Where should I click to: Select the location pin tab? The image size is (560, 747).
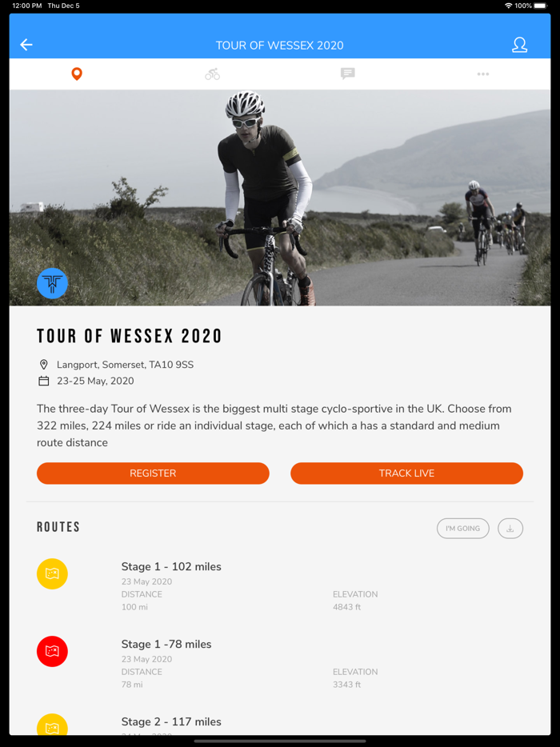(77, 74)
